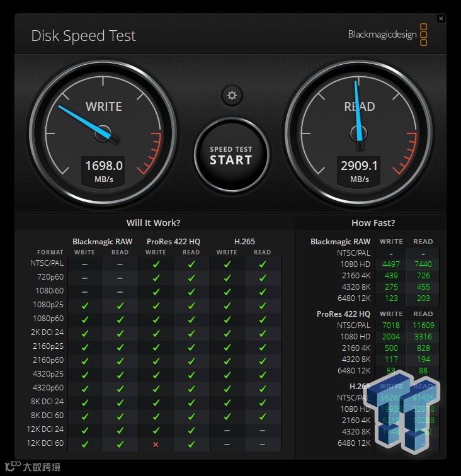Start the speed test
This screenshot has height=476, width=461.
point(231,155)
